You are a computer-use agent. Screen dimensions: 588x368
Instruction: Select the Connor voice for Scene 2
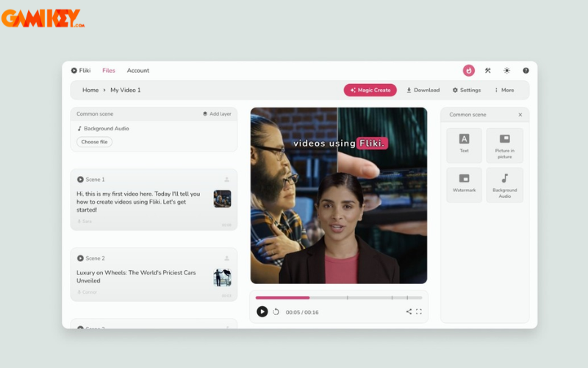[x=87, y=291]
